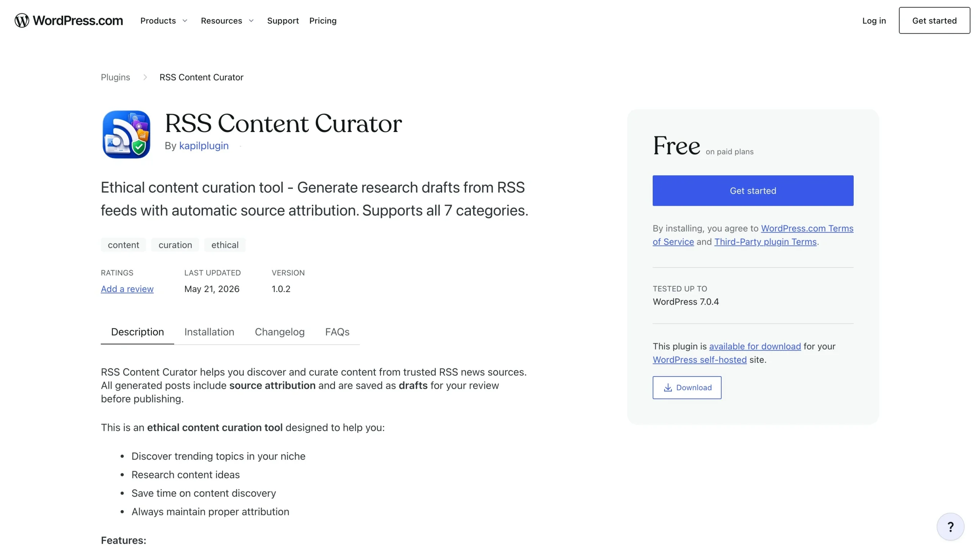Screen dimensions: 980x556
Task: Click RSS Content Curator breadcrumb text
Action: tap(201, 77)
